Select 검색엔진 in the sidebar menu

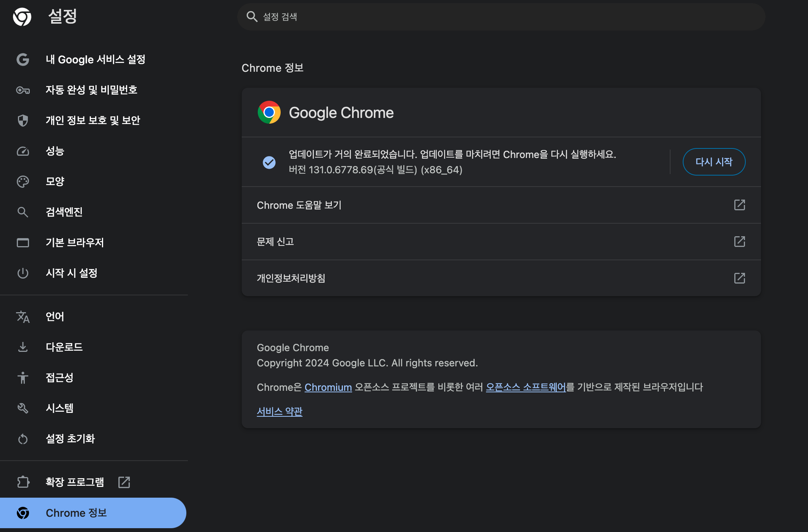tap(64, 212)
